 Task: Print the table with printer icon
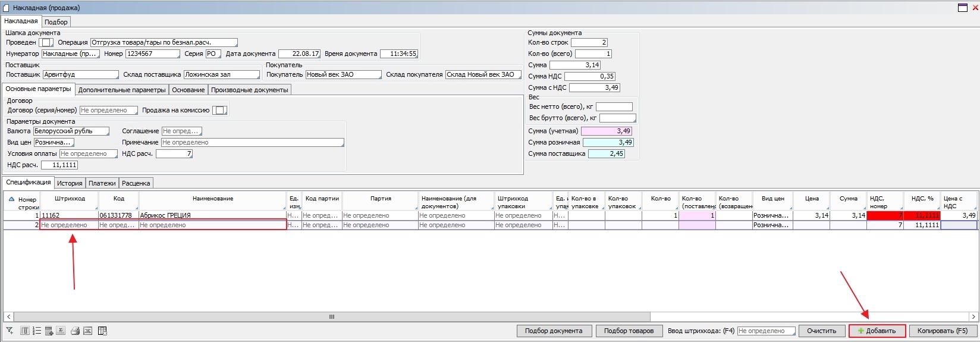pos(76,331)
